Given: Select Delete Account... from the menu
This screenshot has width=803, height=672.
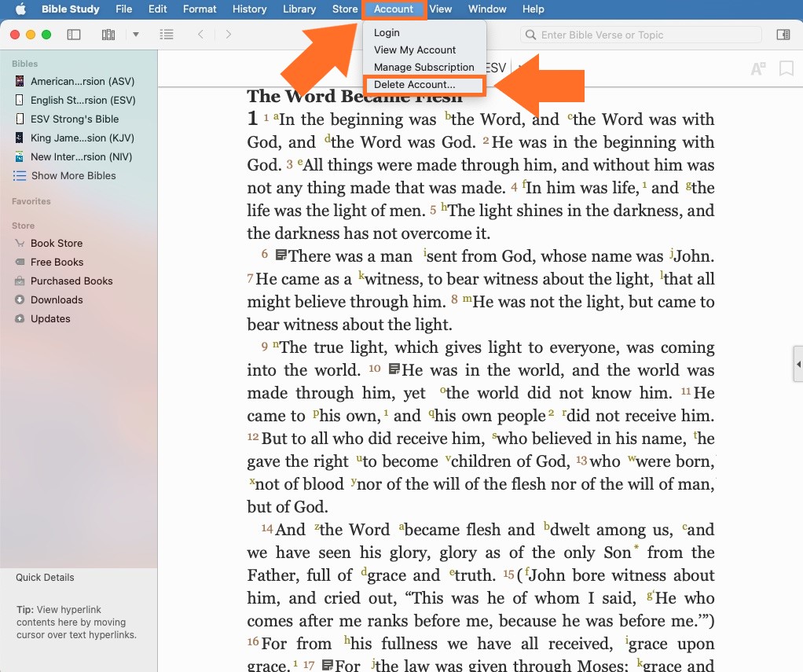Looking at the screenshot, I should (x=415, y=85).
